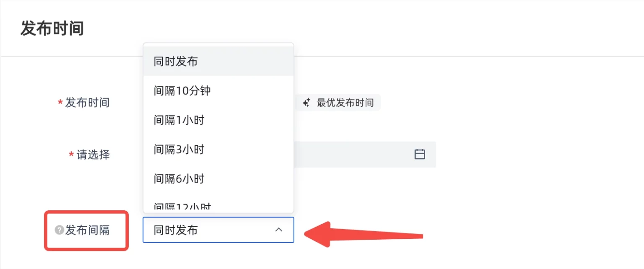The height and width of the screenshot is (269, 644).
Task: Click the upward arrow on the interval selector
Action: click(279, 230)
